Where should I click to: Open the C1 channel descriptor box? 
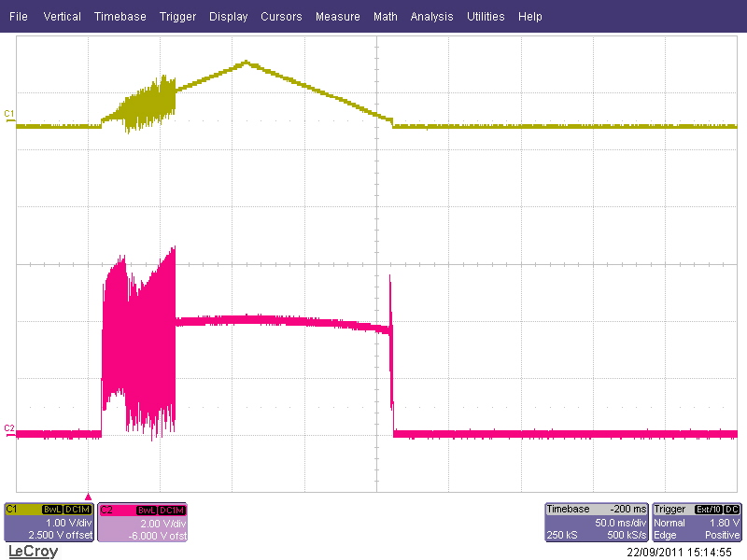click(x=49, y=523)
